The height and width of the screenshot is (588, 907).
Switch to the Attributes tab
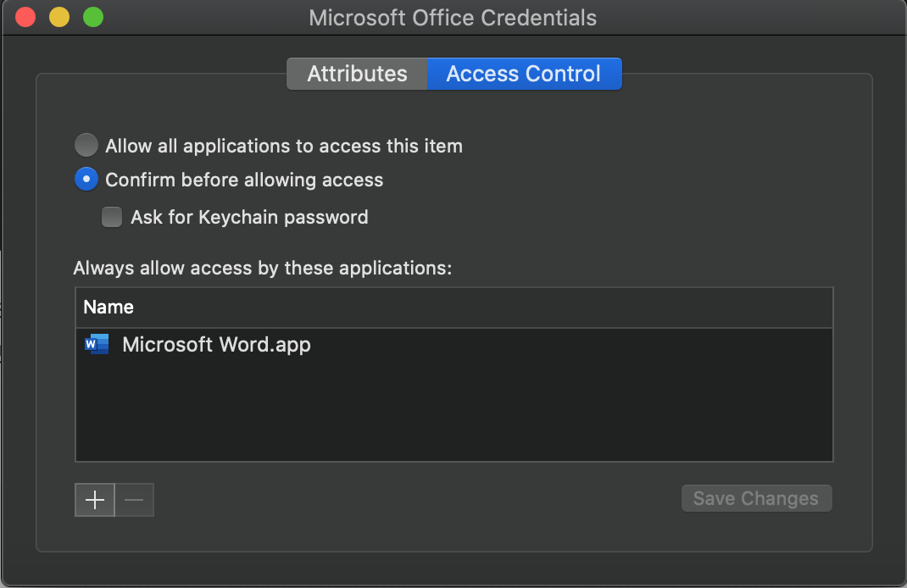(x=357, y=74)
